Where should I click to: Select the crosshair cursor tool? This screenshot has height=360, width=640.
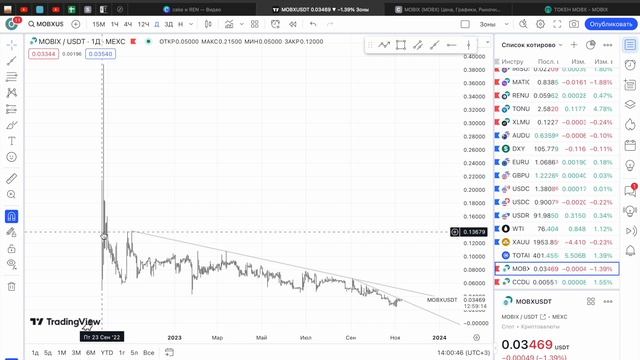point(11,44)
